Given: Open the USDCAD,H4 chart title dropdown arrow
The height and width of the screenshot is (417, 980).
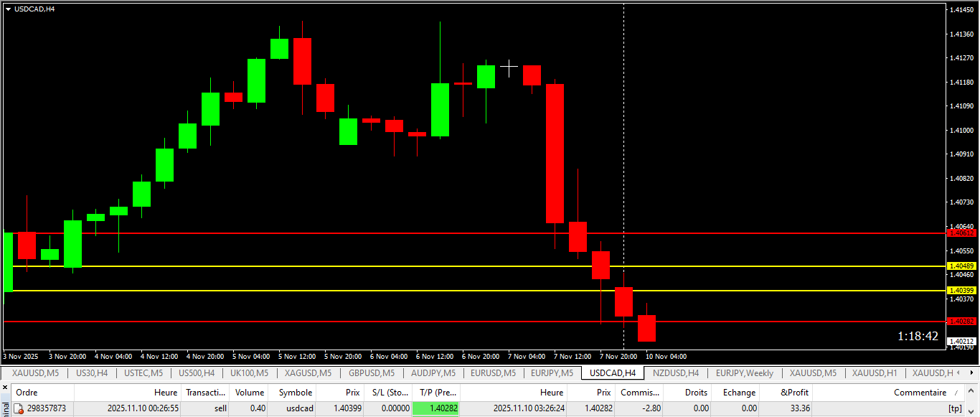Looking at the screenshot, I should tap(8, 9).
